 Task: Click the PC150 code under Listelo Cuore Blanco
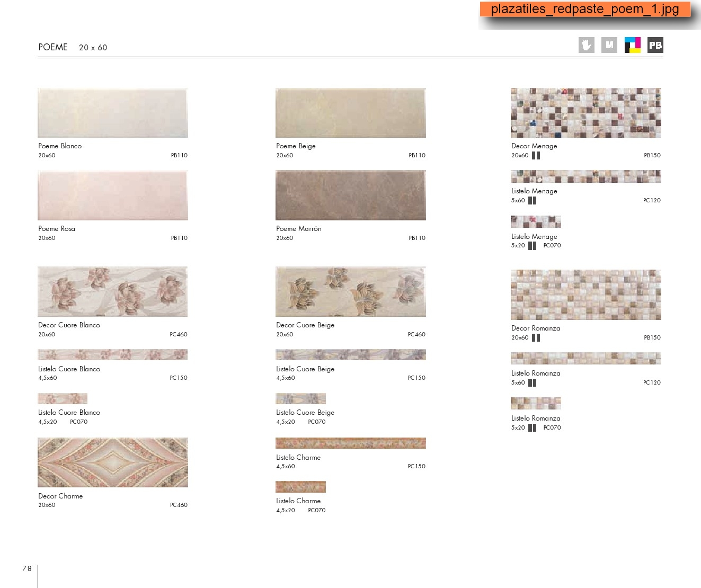coord(179,378)
